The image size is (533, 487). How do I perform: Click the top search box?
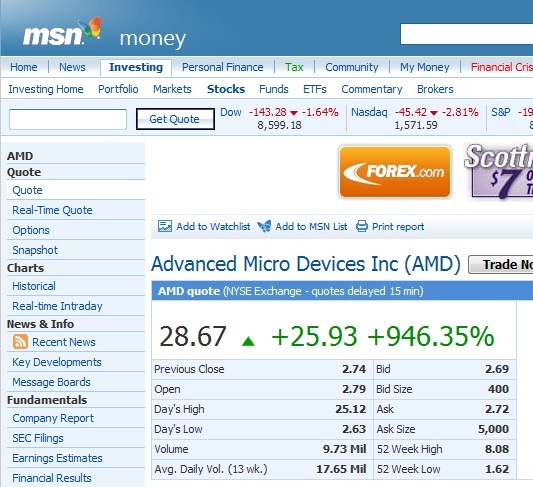tap(467, 34)
